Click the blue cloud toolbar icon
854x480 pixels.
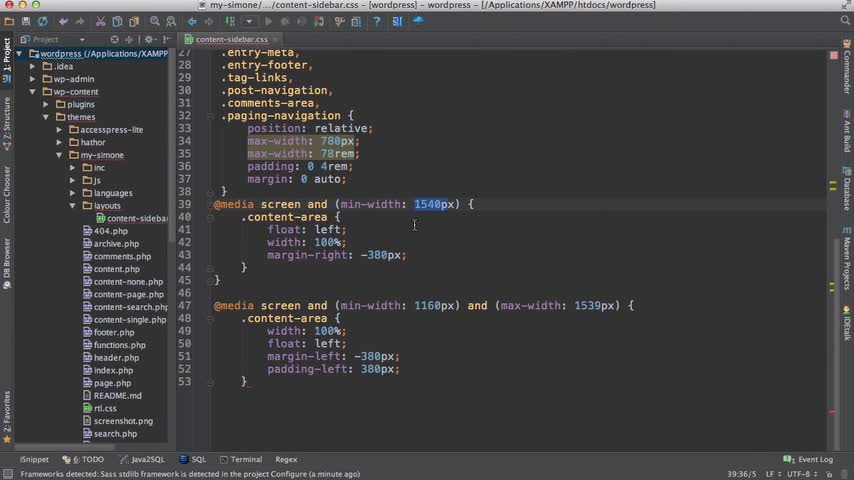[418, 21]
